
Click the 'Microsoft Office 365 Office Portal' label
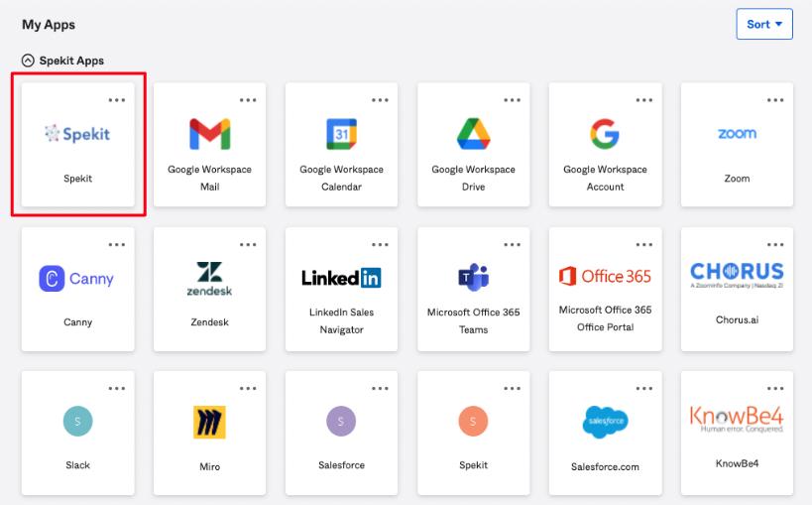click(x=605, y=318)
